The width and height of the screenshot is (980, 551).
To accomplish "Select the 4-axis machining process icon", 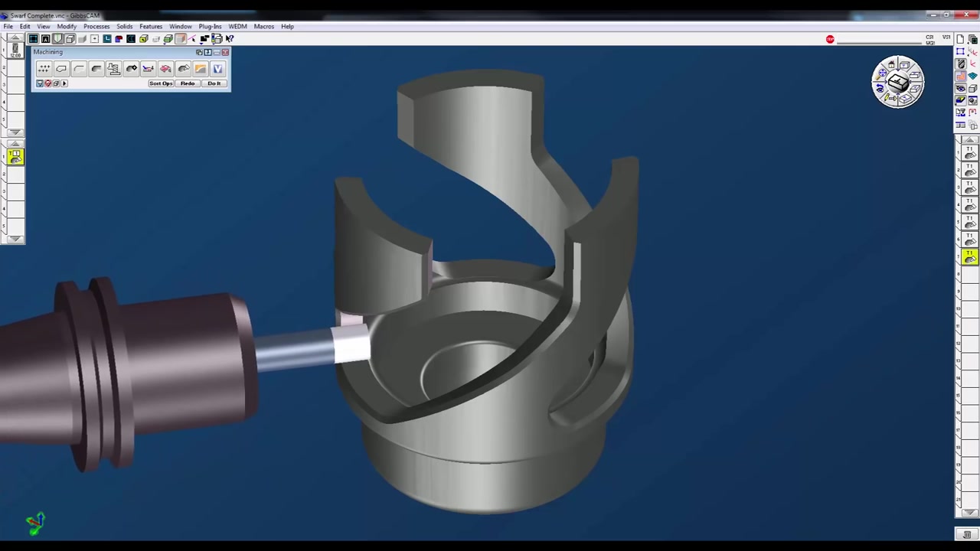I will (149, 69).
